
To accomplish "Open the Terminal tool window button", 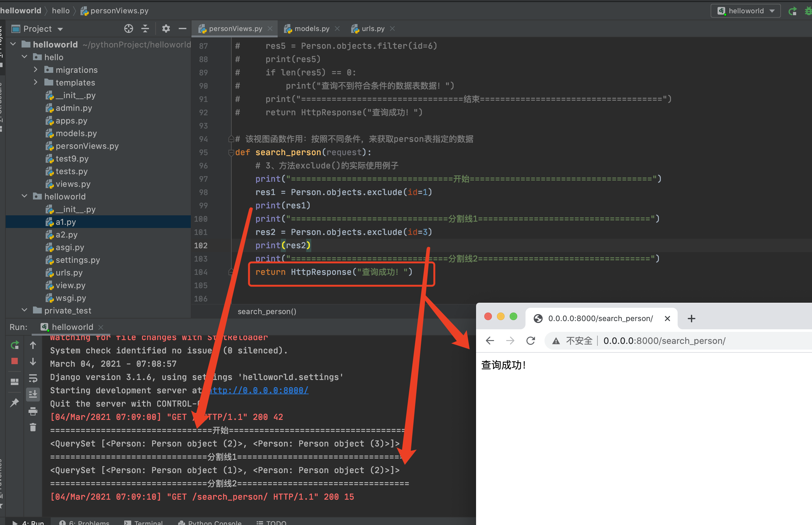I will 144,522.
